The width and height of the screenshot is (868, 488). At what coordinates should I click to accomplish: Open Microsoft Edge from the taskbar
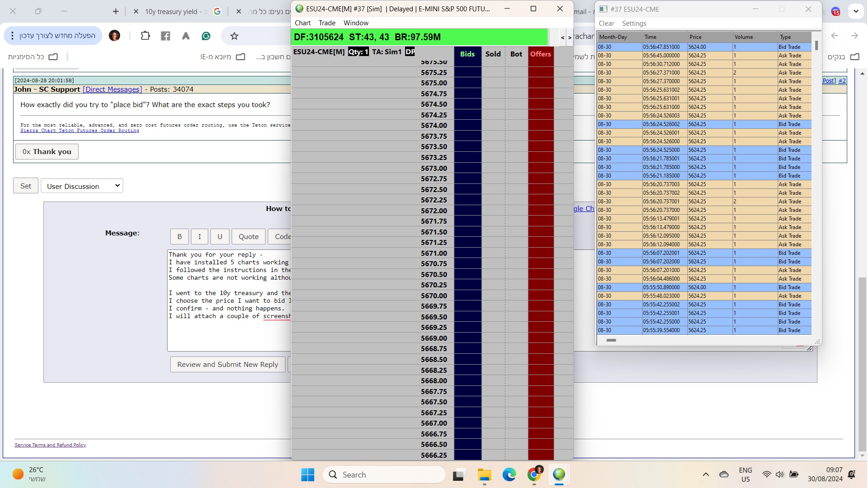509,474
